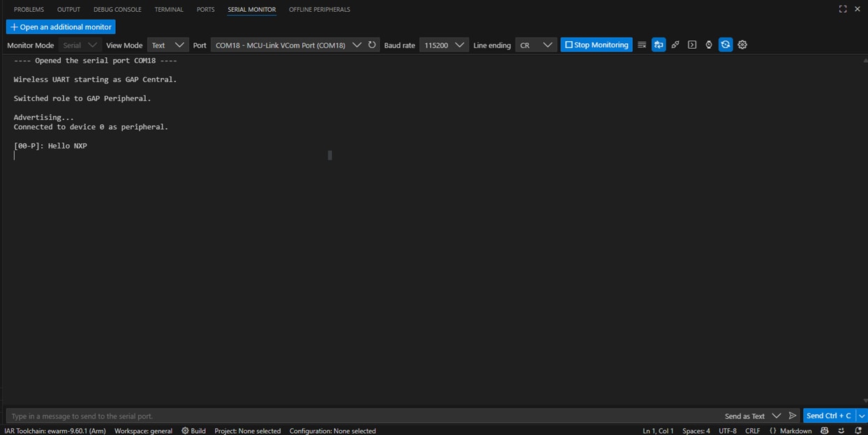Select the DEBUG CONSOLE tab

click(117, 9)
